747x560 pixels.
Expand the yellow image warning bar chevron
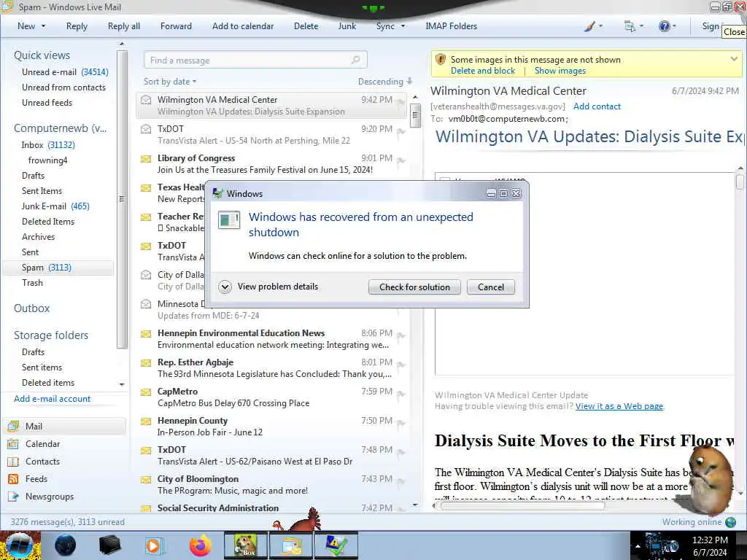tap(734, 59)
